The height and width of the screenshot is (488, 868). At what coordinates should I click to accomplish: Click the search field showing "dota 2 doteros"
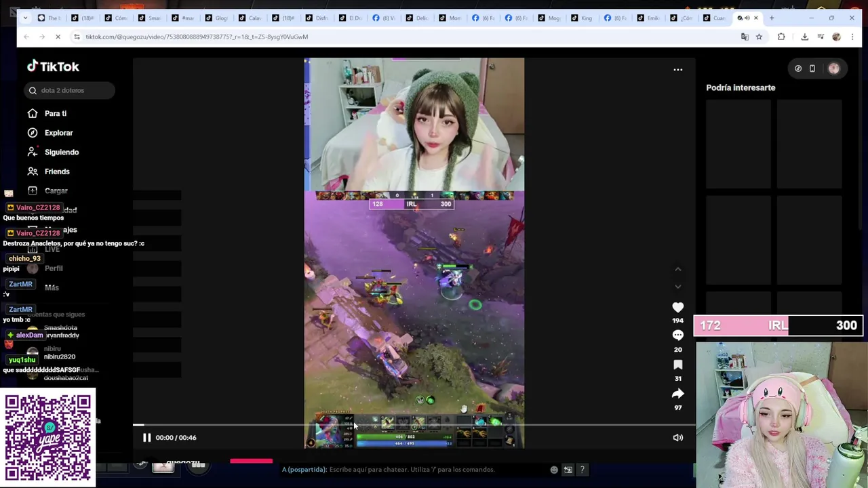(68, 90)
